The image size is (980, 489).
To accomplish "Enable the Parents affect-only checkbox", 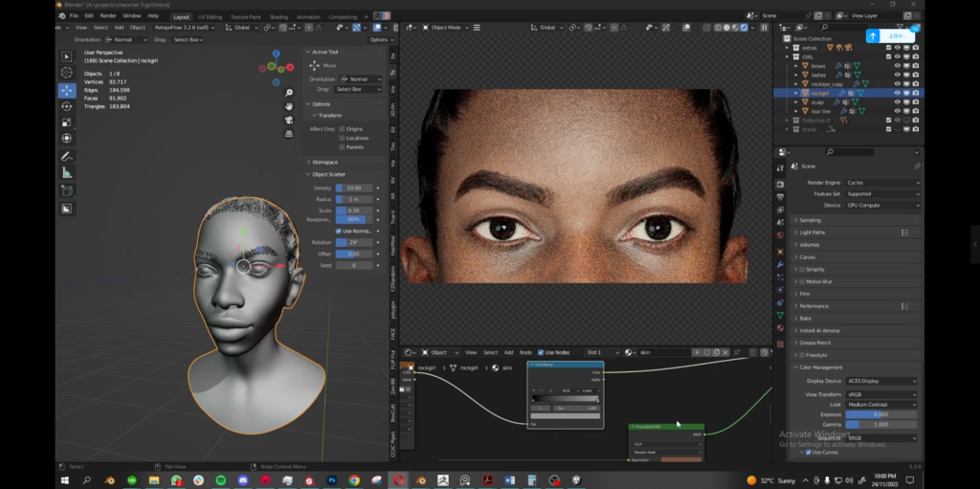I will [x=342, y=147].
